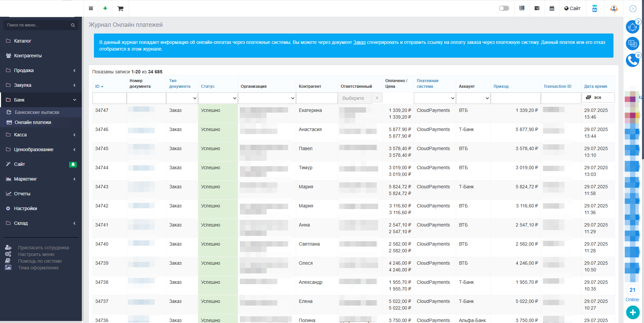Click Альфа-Банк account cell
This screenshot has width=644, height=323.
coord(472,320)
